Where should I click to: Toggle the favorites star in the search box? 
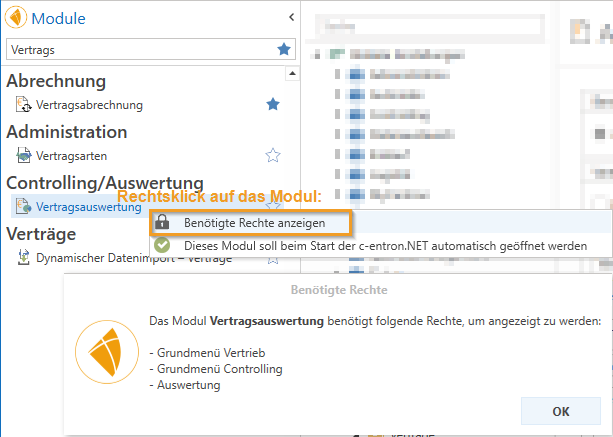(x=285, y=49)
